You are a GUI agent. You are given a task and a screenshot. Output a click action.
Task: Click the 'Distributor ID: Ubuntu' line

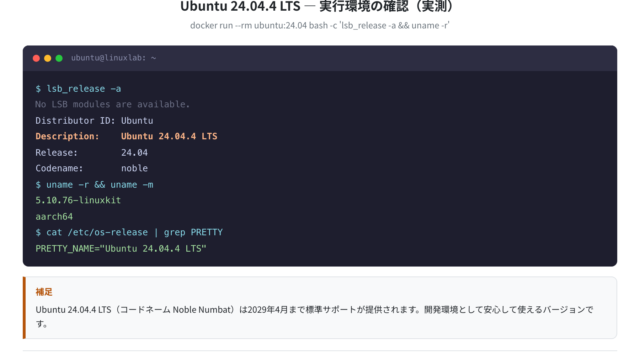coord(94,121)
